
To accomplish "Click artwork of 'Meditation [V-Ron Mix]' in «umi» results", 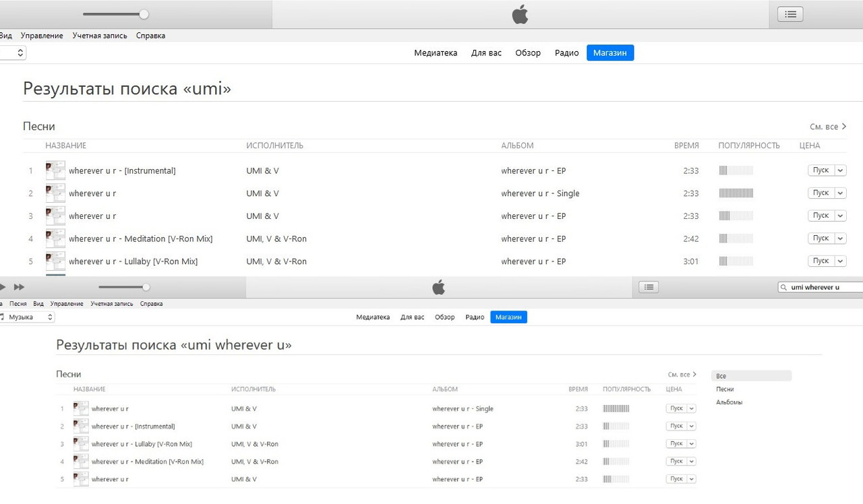I will (x=55, y=239).
